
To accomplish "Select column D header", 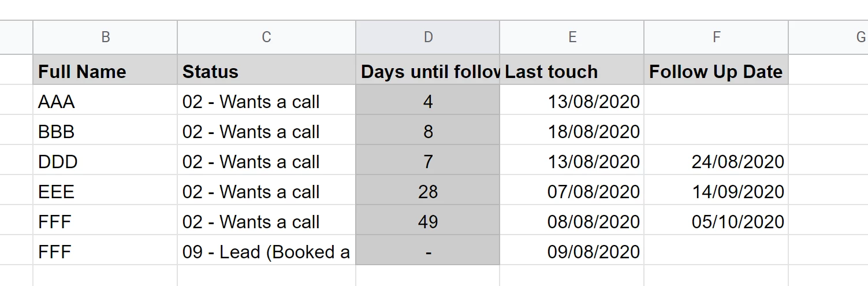I will point(428,38).
